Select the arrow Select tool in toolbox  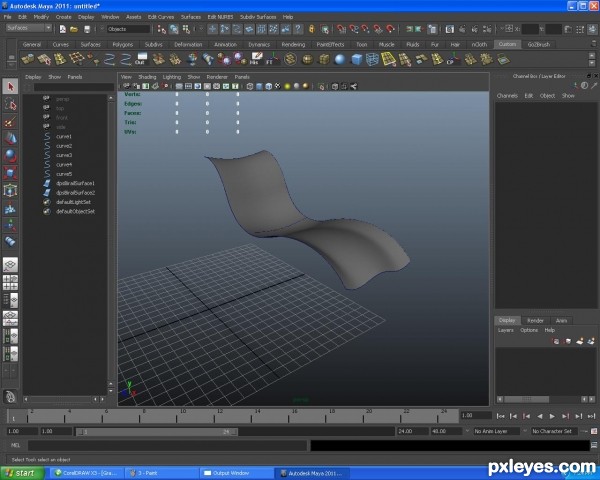pyautogui.click(x=10, y=87)
